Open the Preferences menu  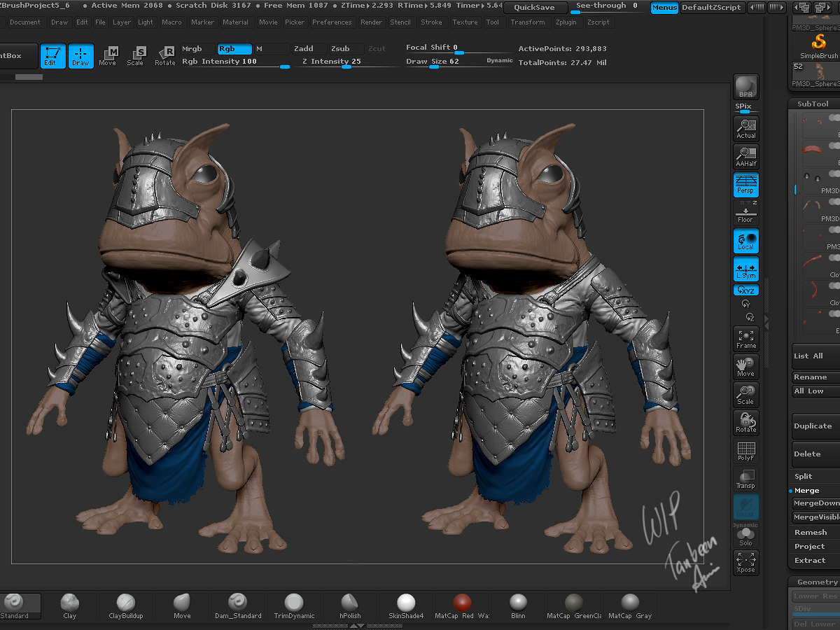[332, 22]
